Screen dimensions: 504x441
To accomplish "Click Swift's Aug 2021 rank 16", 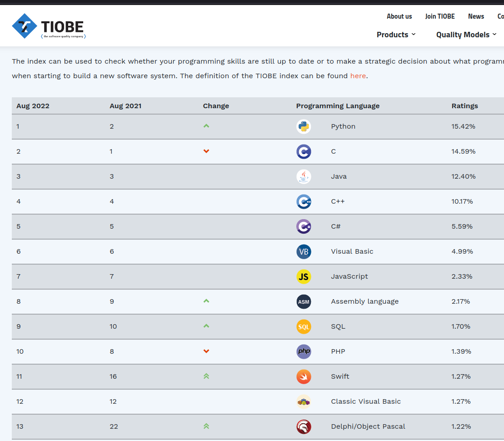I will coord(113,376).
